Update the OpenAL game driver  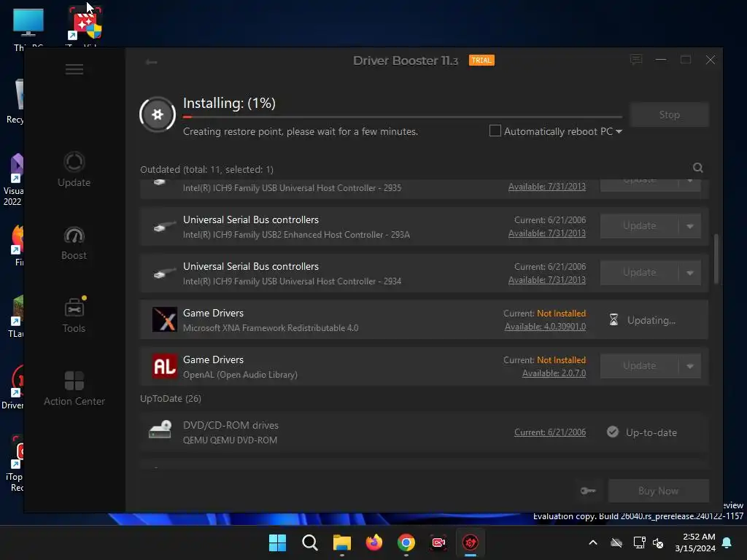[x=639, y=366]
